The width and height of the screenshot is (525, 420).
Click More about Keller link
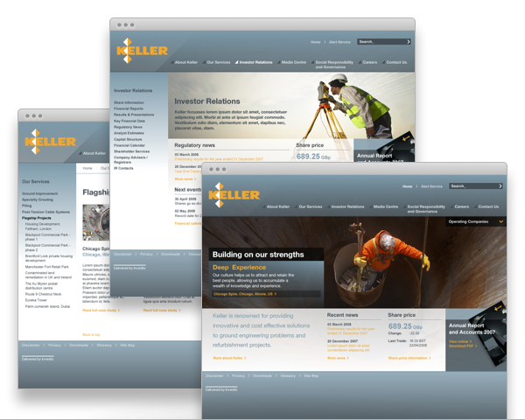[229, 358]
